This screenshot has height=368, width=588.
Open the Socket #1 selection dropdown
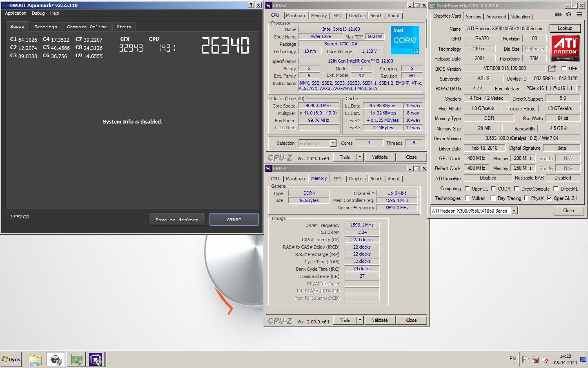point(333,143)
